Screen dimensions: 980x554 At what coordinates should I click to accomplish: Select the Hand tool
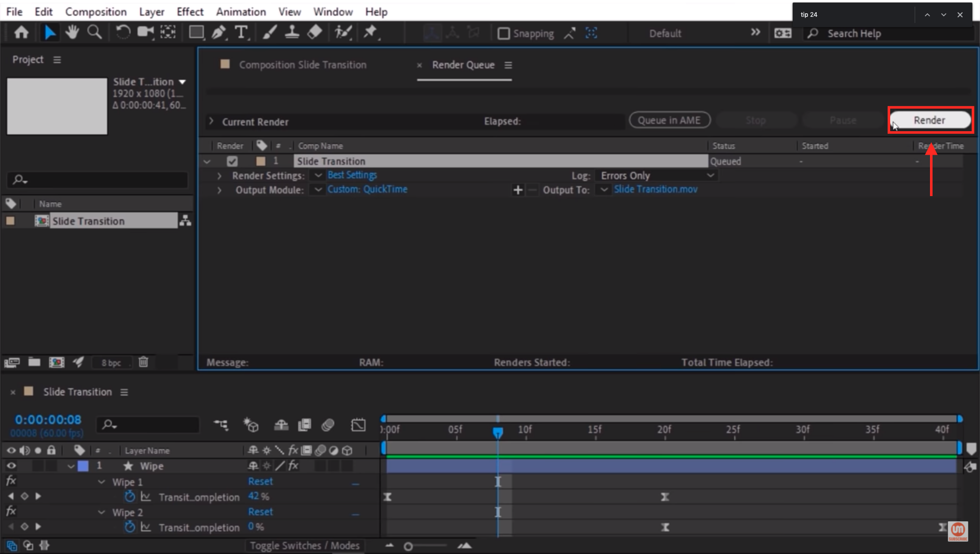coord(72,33)
